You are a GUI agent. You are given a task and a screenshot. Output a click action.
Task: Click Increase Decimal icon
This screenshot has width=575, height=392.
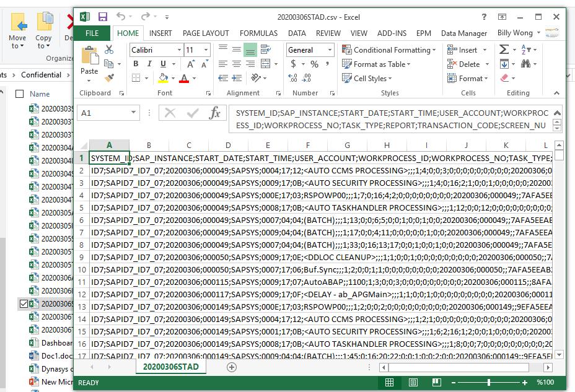point(293,77)
